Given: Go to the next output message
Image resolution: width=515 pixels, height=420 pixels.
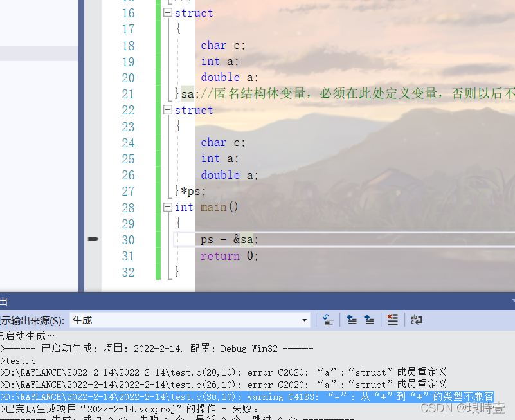Looking at the screenshot, I should pyautogui.click(x=369, y=320).
